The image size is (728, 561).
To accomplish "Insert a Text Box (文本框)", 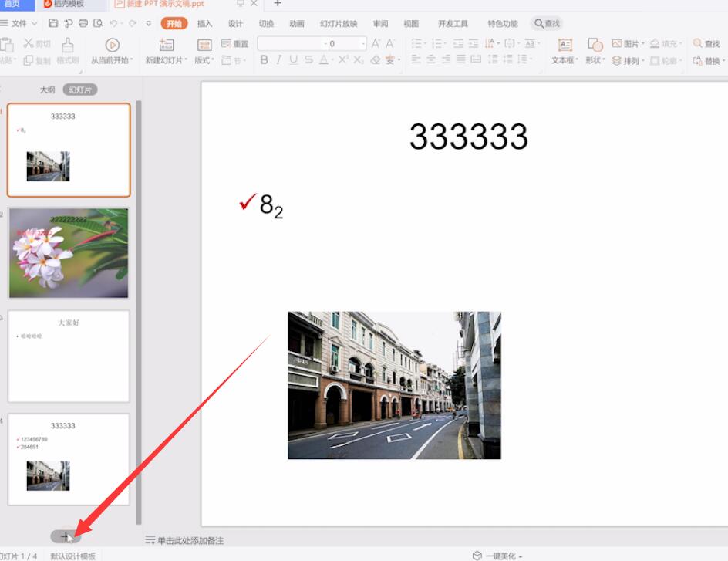I will tap(565, 51).
